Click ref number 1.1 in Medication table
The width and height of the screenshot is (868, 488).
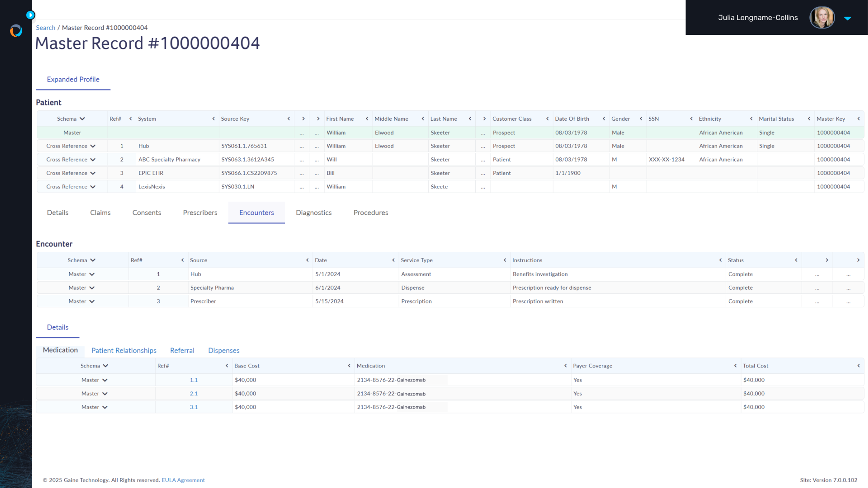193,380
